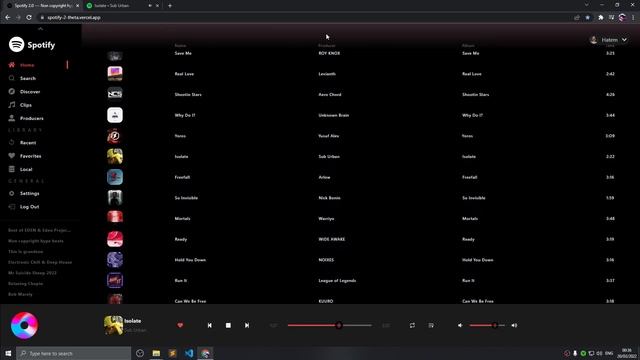
Task: Click the spinning disc icon in player
Action: pos(24,325)
